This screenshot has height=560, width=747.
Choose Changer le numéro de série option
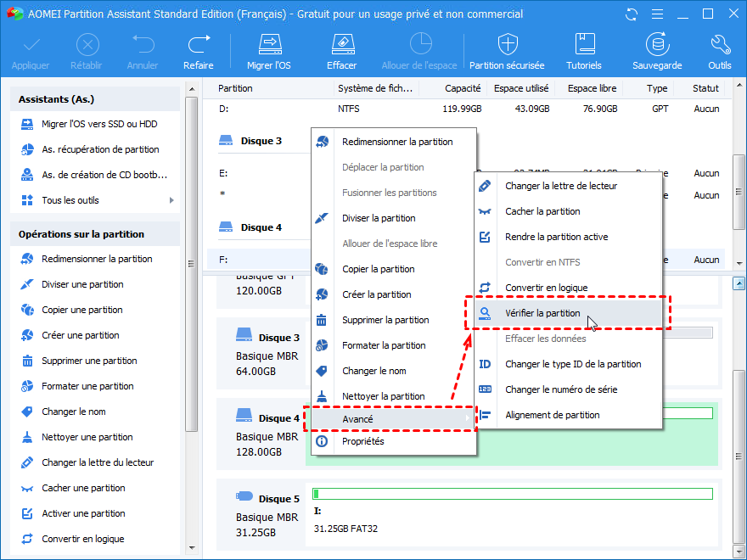coord(561,389)
